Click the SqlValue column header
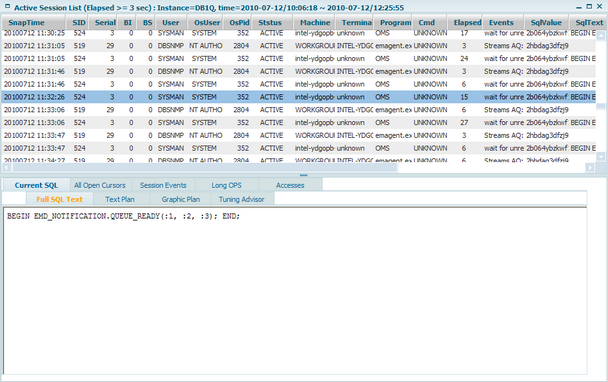Viewport: 608px width, 382px height. click(x=546, y=22)
